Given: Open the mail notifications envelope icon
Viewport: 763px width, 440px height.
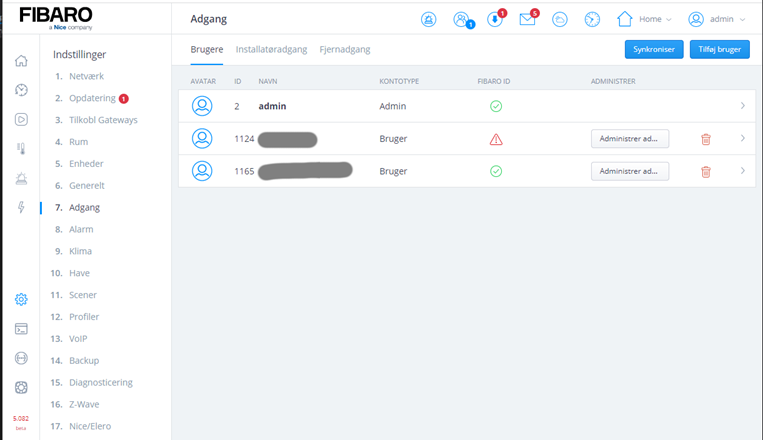Looking at the screenshot, I should pos(527,19).
